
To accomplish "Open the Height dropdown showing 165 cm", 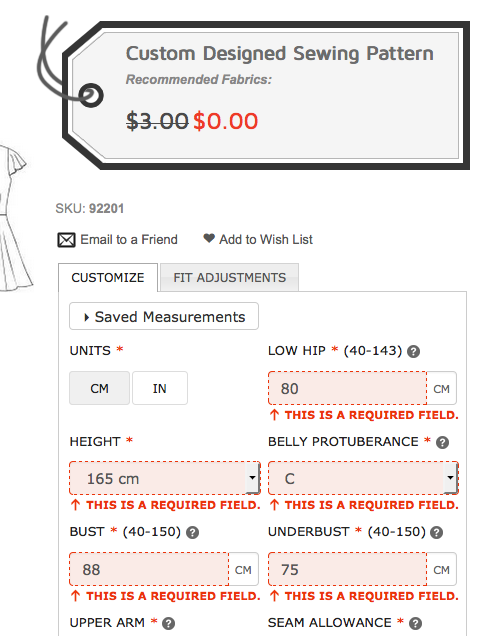I will pos(165,478).
